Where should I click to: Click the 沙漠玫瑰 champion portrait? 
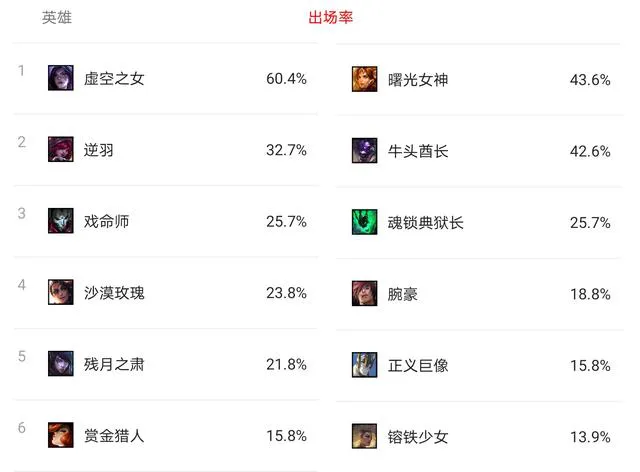click(x=60, y=293)
